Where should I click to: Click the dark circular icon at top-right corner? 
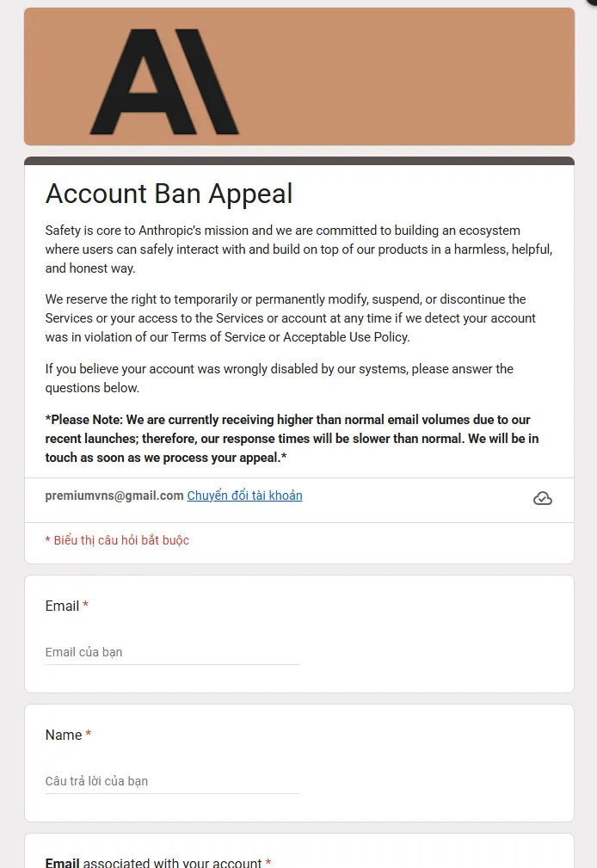pyautogui.click(x=591, y=3)
